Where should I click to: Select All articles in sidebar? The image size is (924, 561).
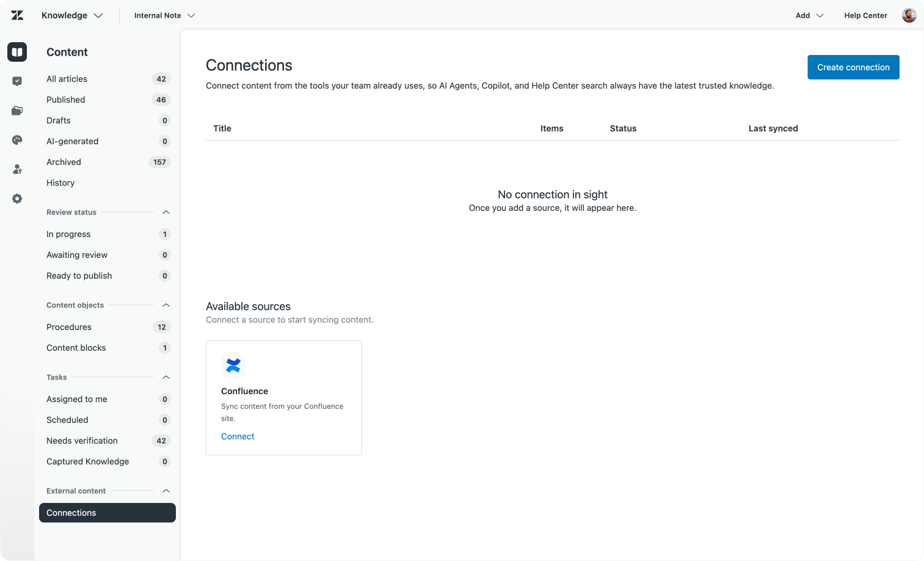(67, 79)
